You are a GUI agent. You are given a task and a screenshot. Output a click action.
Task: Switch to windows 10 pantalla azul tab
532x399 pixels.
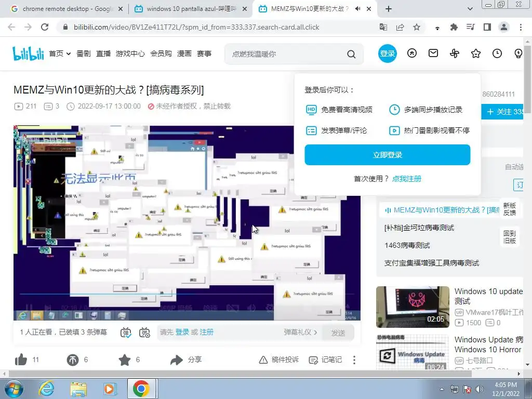191,9
